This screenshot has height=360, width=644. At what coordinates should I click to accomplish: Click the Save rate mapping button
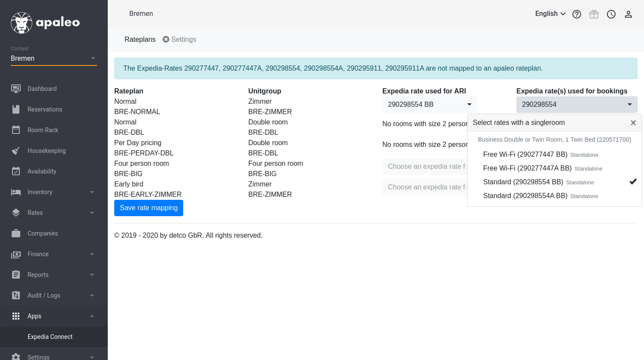[149, 208]
